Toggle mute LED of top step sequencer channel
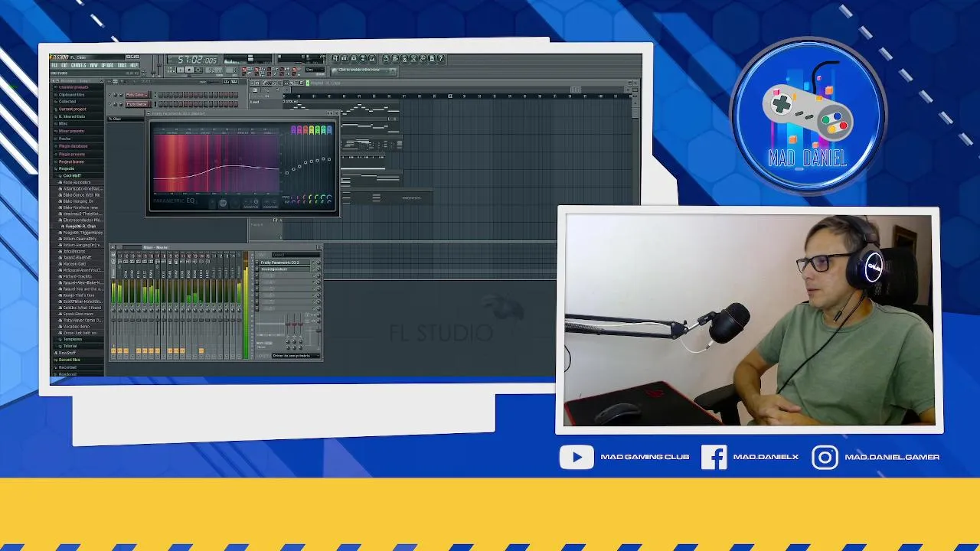This screenshot has height=551, width=980. click(109, 95)
